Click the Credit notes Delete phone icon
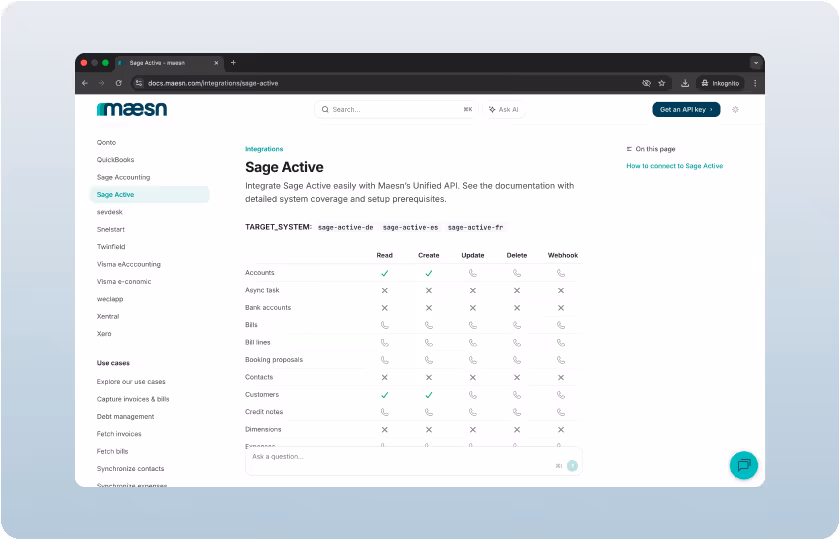Image resolution: width=840 pixels, height=540 pixels. pos(517,412)
